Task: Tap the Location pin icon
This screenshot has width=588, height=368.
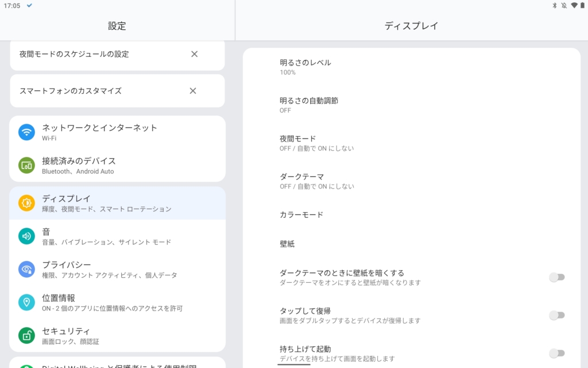Action: [26, 302]
